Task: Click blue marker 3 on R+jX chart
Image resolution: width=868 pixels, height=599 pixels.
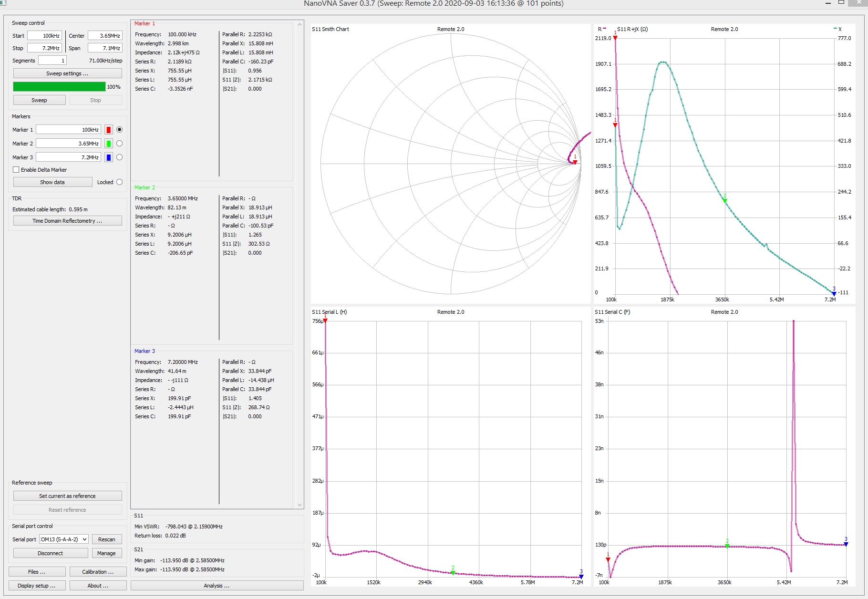Action: point(834,293)
